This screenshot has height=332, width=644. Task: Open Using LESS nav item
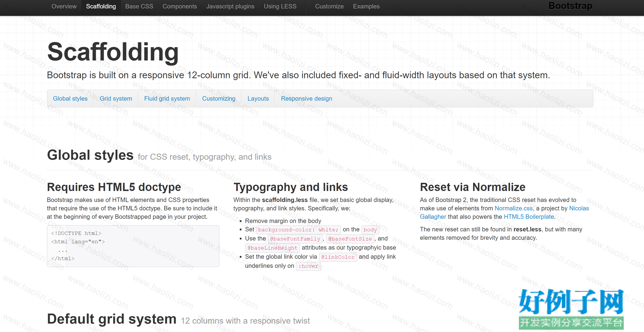tap(280, 6)
